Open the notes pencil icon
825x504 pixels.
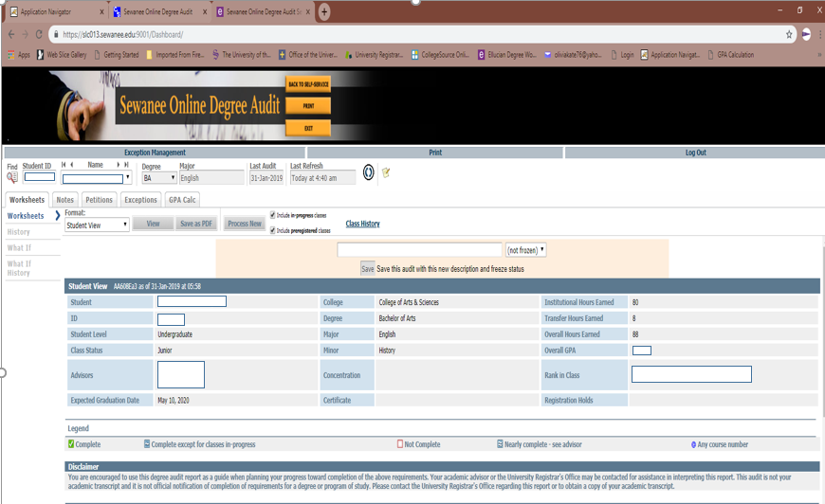(386, 173)
